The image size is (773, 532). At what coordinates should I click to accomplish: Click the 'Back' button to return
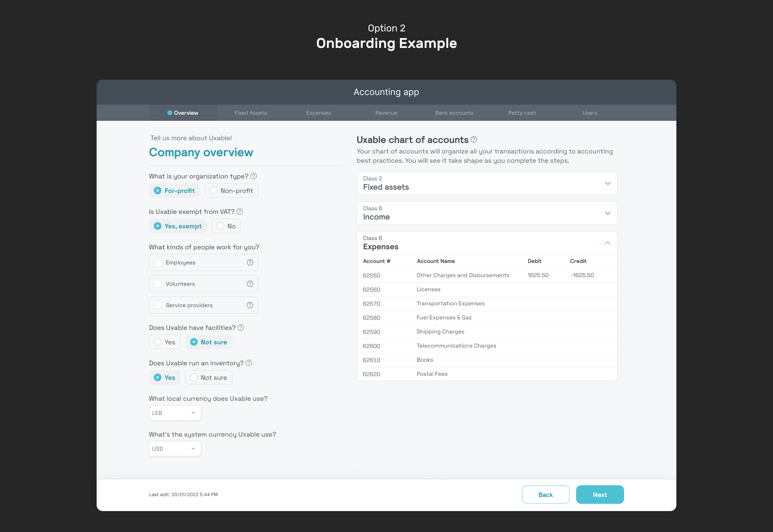point(545,495)
